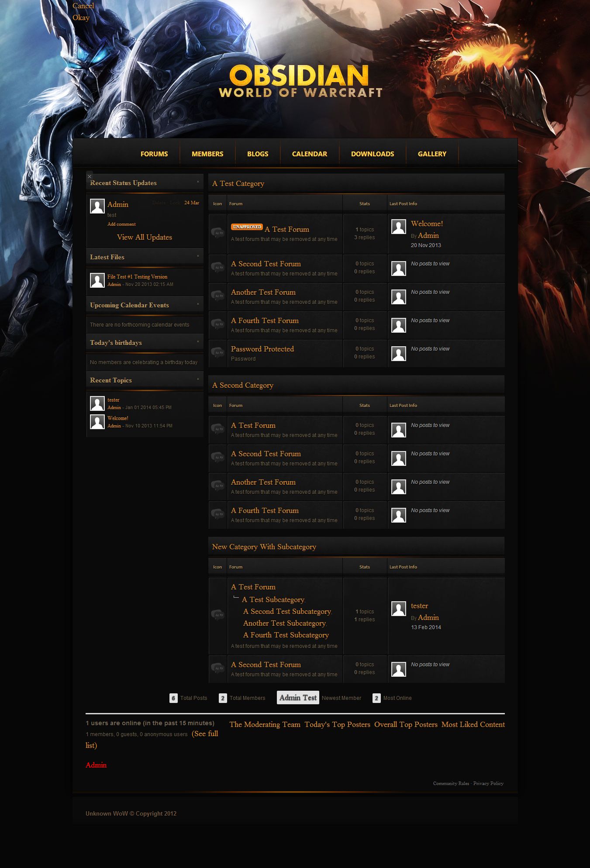Open the Gallery navigation tab

tap(432, 154)
